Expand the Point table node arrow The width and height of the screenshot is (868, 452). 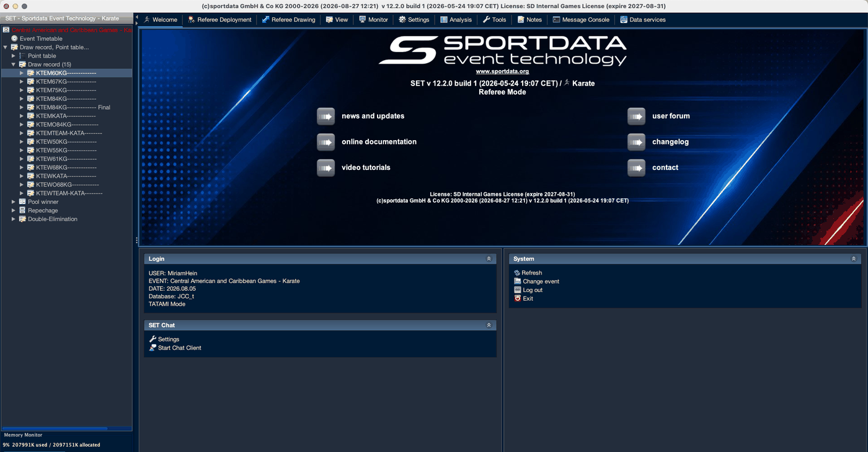tap(14, 56)
